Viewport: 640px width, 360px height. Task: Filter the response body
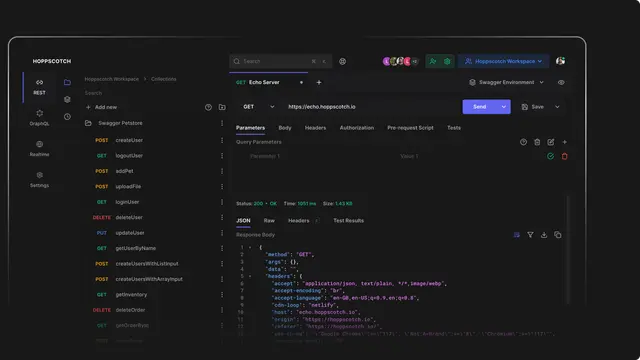pos(530,235)
